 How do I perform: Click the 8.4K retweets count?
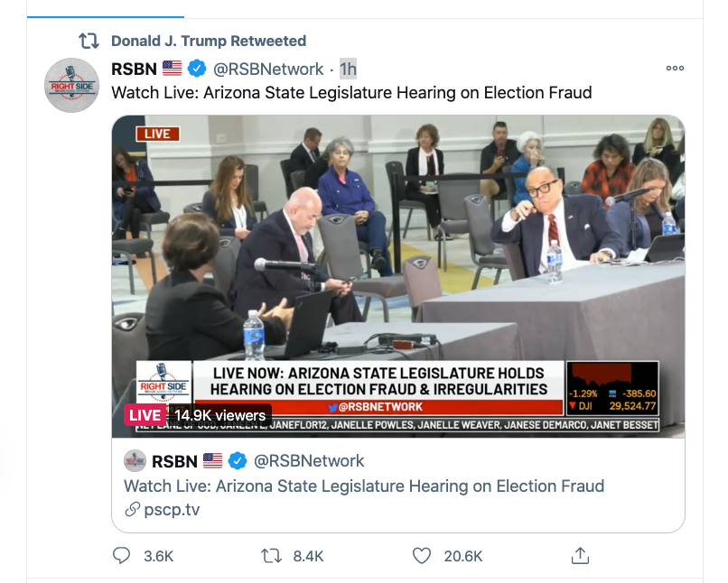point(308,556)
